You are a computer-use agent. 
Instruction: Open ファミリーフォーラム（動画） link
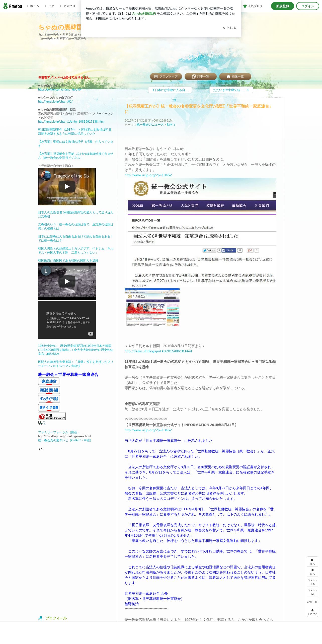coord(59,432)
